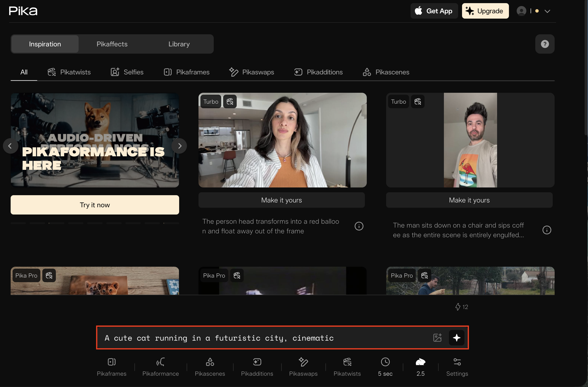
Task: Switch to the Pikaffects tab
Action: (x=112, y=44)
